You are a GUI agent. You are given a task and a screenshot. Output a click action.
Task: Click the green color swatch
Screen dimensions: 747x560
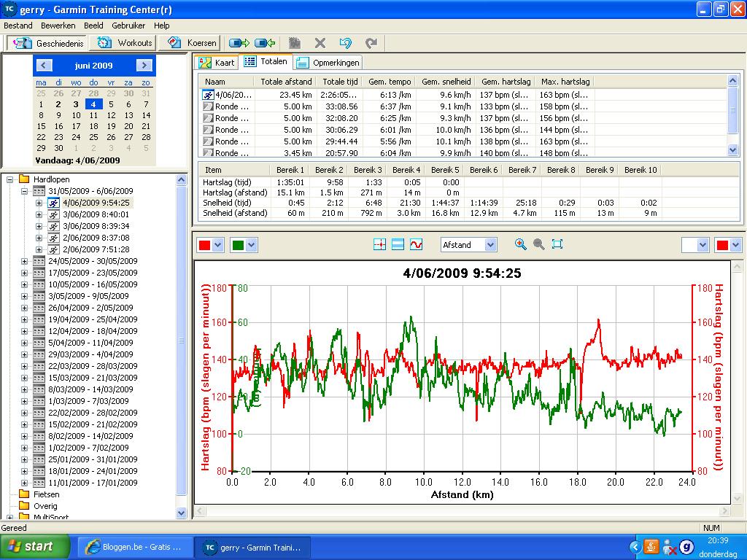coord(239,245)
